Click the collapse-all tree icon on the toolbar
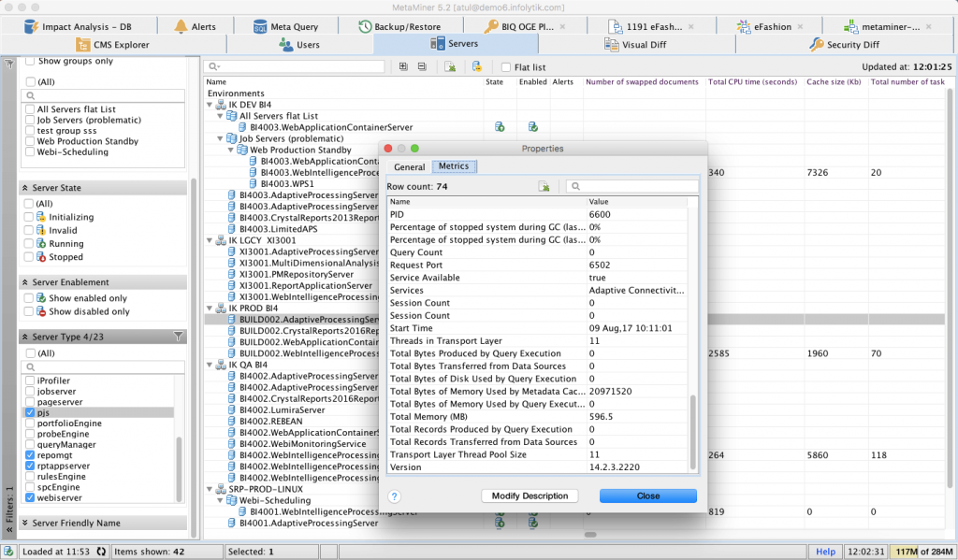 click(x=424, y=66)
